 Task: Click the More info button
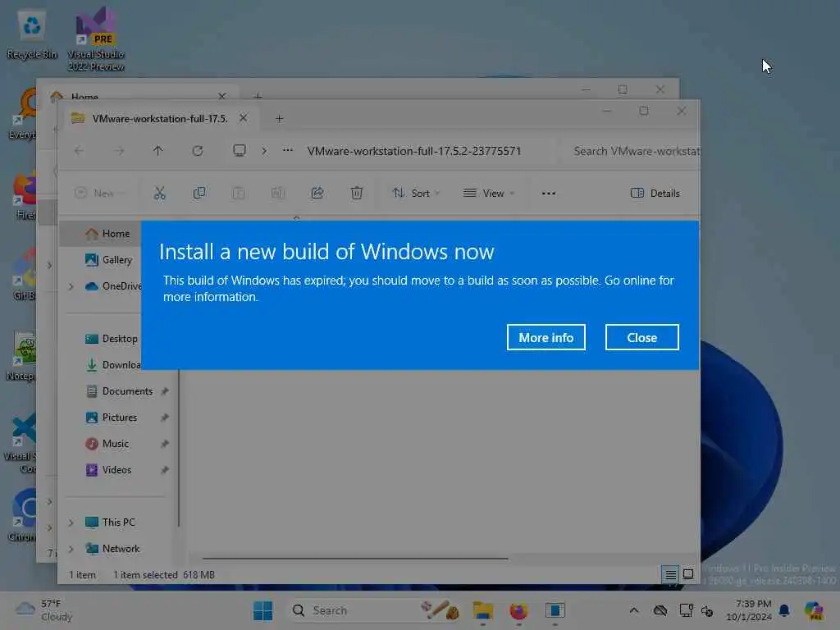(546, 337)
